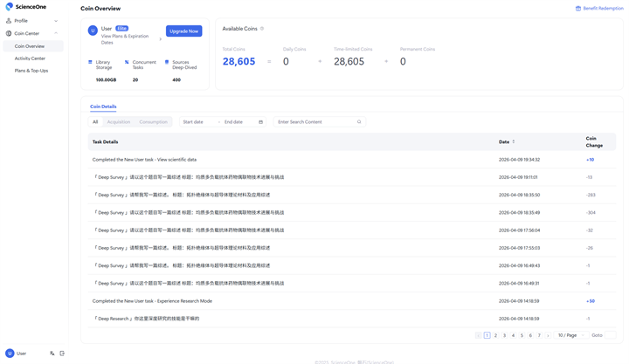Select the Consumption filter option
The width and height of the screenshot is (629, 364).
(x=153, y=122)
